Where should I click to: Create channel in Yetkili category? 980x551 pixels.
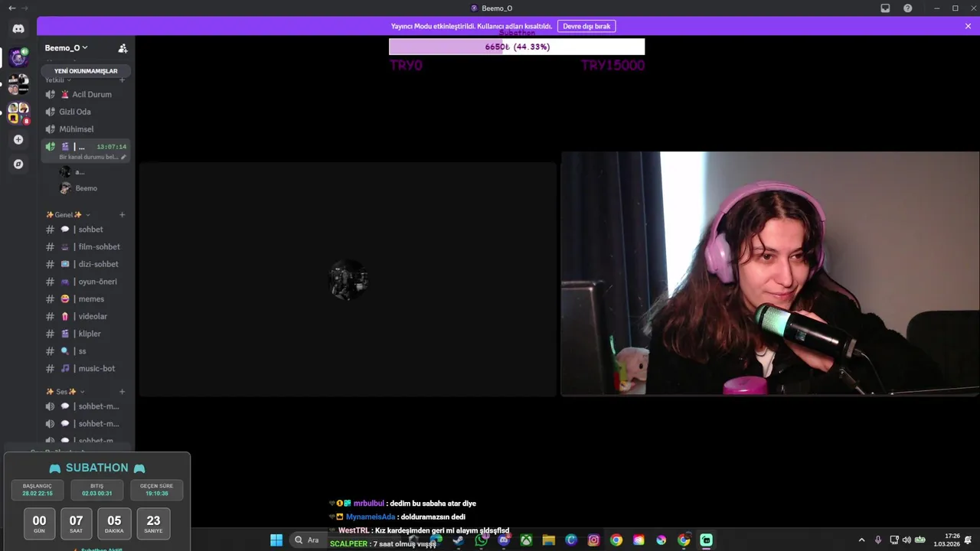[x=122, y=80]
